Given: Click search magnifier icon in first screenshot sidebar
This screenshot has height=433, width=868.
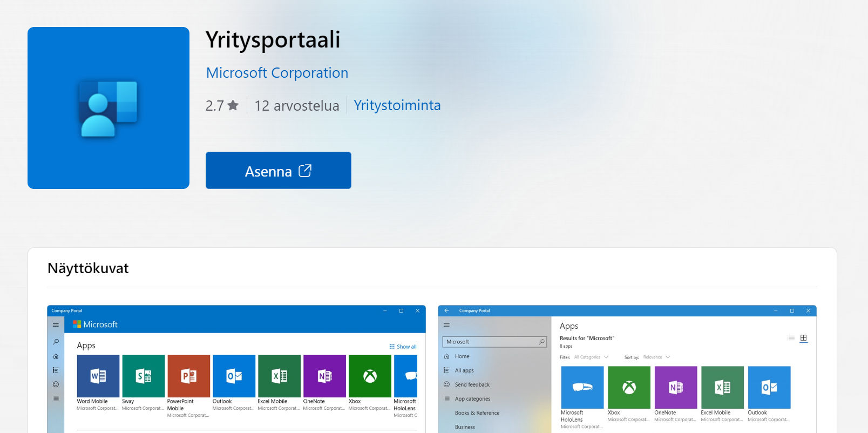Looking at the screenshot, I should pos(56,342).
